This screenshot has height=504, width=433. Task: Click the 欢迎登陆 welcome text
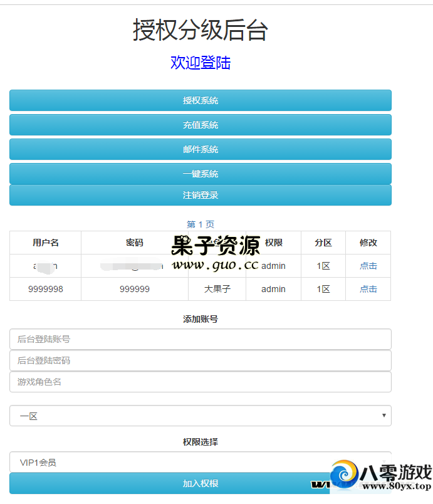pyautogui.click(x=201, y=63)
